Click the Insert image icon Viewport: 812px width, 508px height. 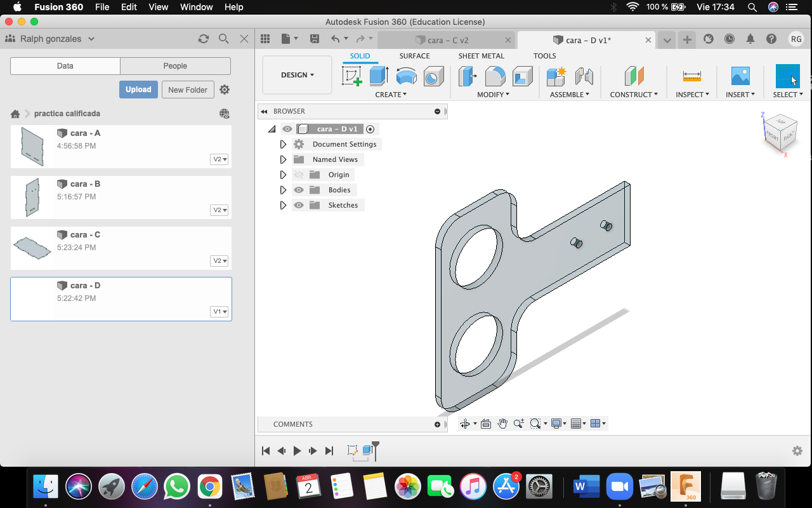click(x=740, y=76)
